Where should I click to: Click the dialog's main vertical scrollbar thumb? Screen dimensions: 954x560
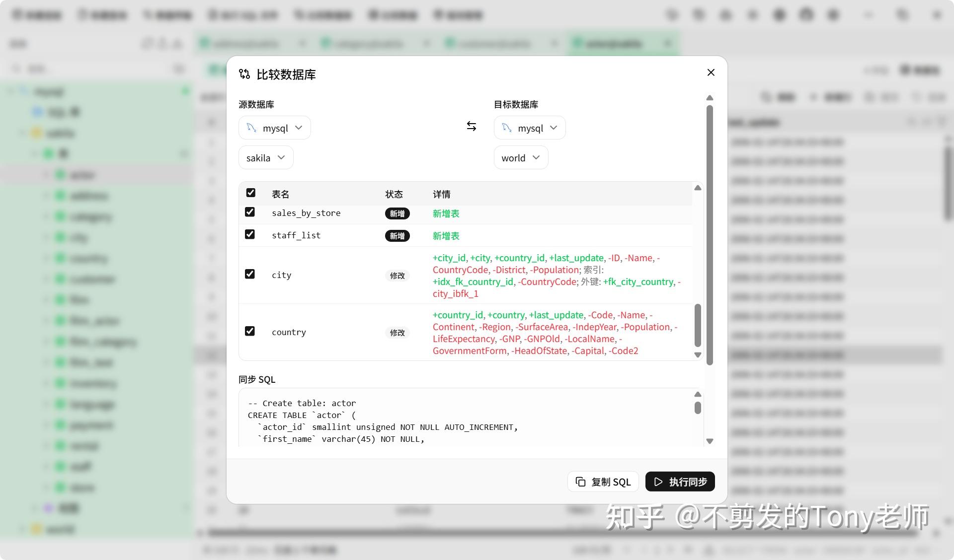point(710,235)
